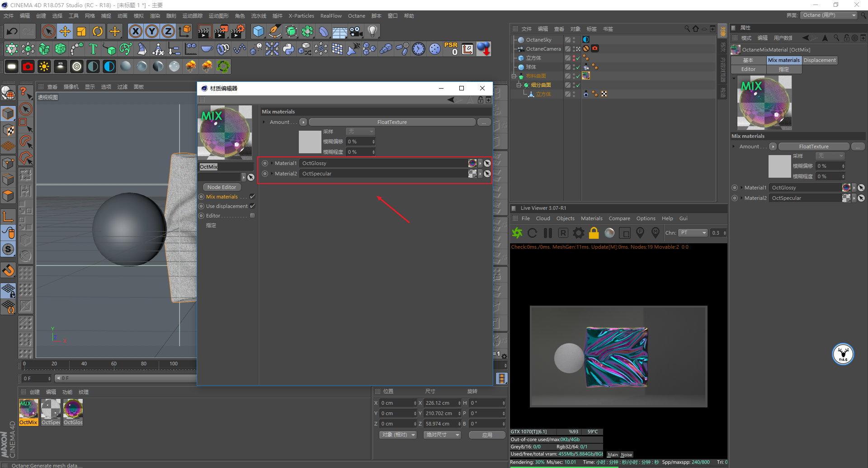The image size is (868, 468).
Task: Switch to Displacement tab in attributes
Action: [x=820, y=60]
